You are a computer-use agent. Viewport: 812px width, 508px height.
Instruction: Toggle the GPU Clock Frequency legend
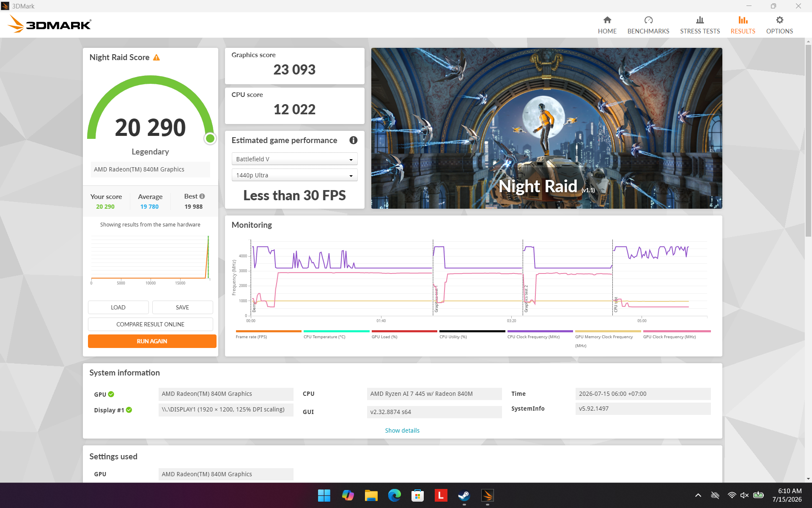[676, 334]
